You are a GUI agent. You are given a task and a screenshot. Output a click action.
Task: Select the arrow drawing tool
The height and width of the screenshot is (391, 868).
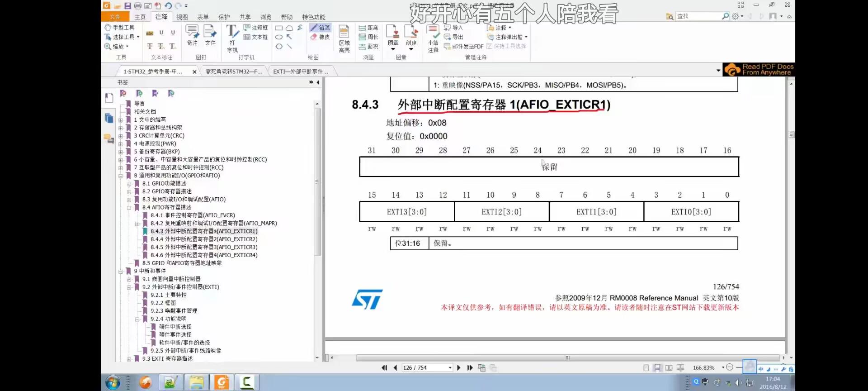point(289,37)
